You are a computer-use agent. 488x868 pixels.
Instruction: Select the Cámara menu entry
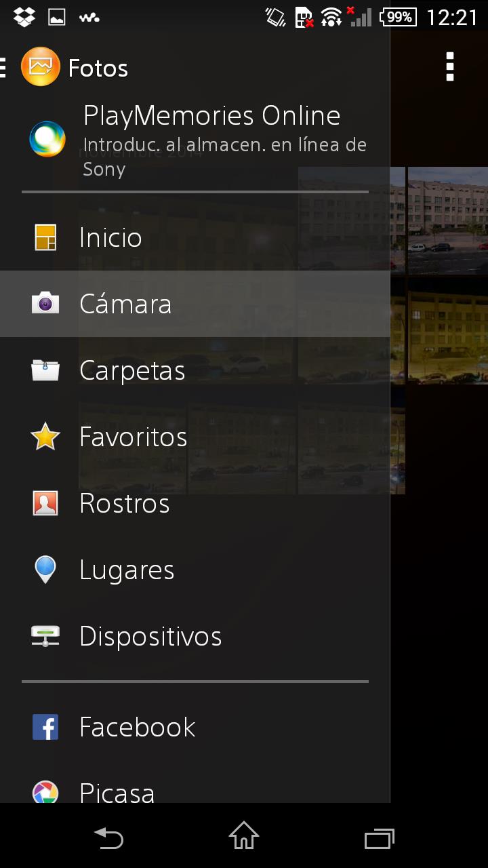click(195, 304)
